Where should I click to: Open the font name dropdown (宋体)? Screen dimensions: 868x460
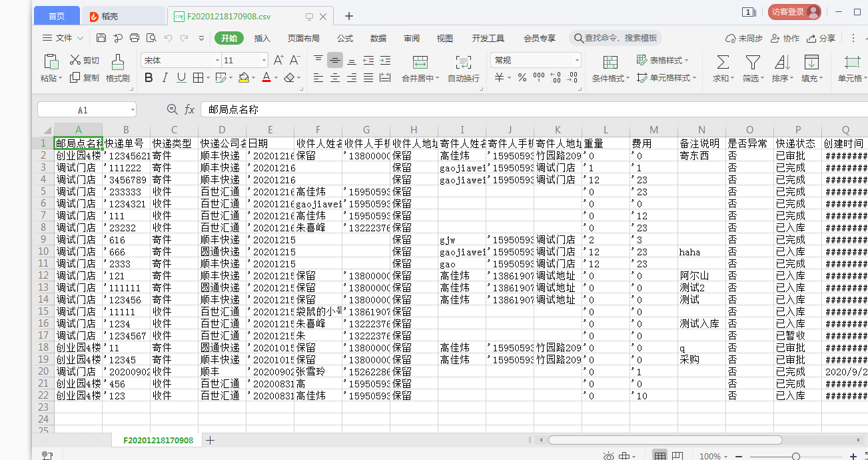click(217, 61)
